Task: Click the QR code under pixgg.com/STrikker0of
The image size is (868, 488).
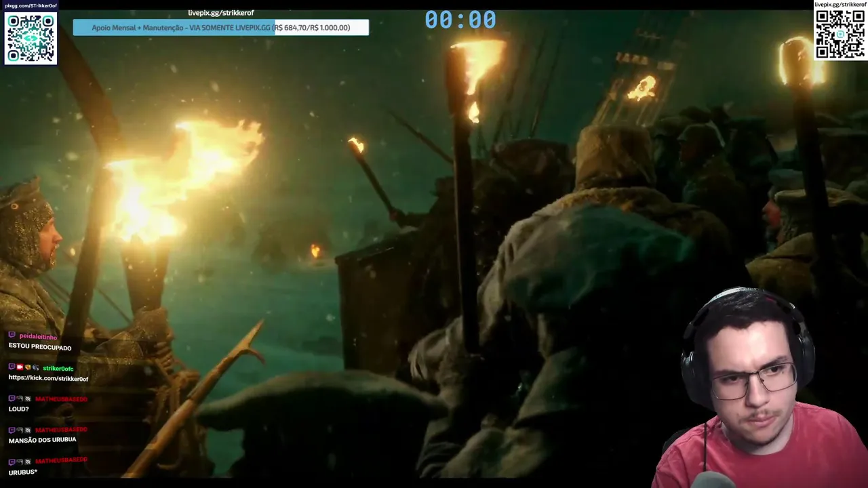Action: (x=31, y=38)
